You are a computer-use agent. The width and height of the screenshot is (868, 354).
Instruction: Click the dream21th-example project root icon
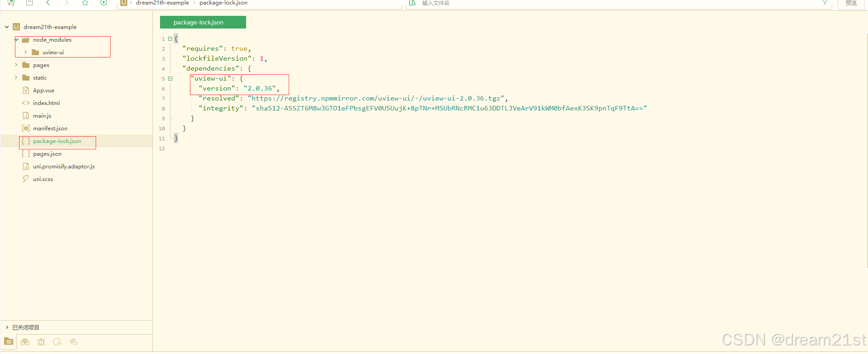[x=16, y=27]
